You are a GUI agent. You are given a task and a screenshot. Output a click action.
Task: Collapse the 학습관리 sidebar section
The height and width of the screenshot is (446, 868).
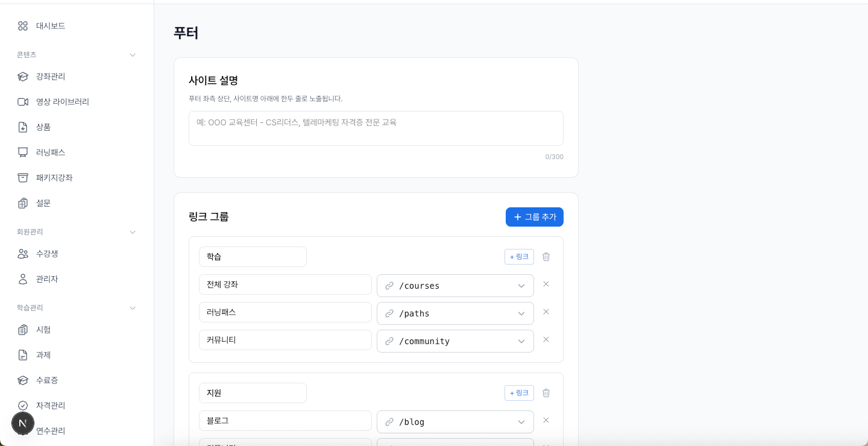[133, 308]
